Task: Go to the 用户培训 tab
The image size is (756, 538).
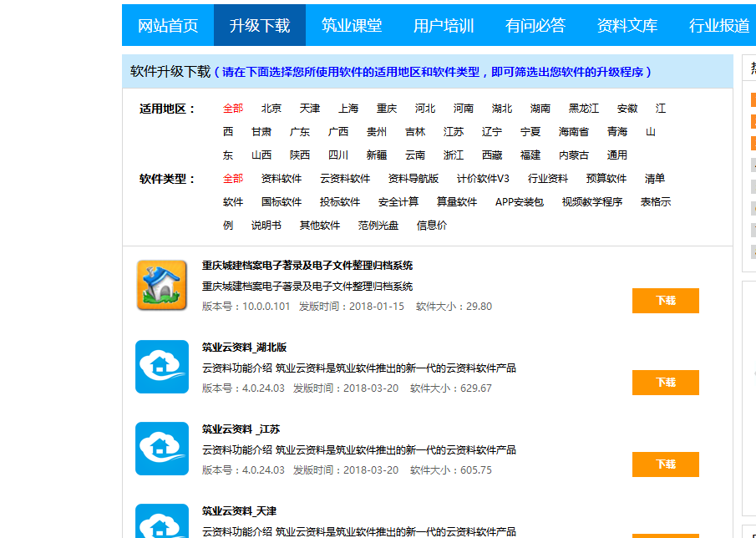Action: click(x=444, y=25)
